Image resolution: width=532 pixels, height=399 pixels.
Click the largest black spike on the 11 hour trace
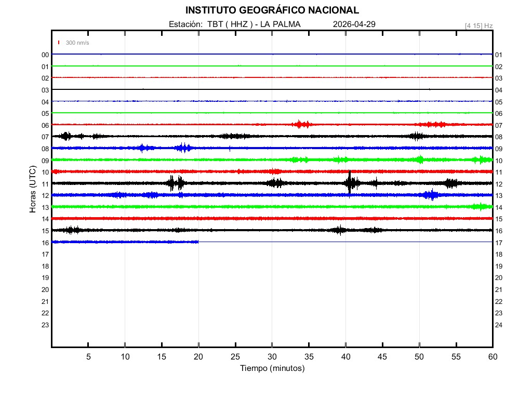click(x=350, y=183)
